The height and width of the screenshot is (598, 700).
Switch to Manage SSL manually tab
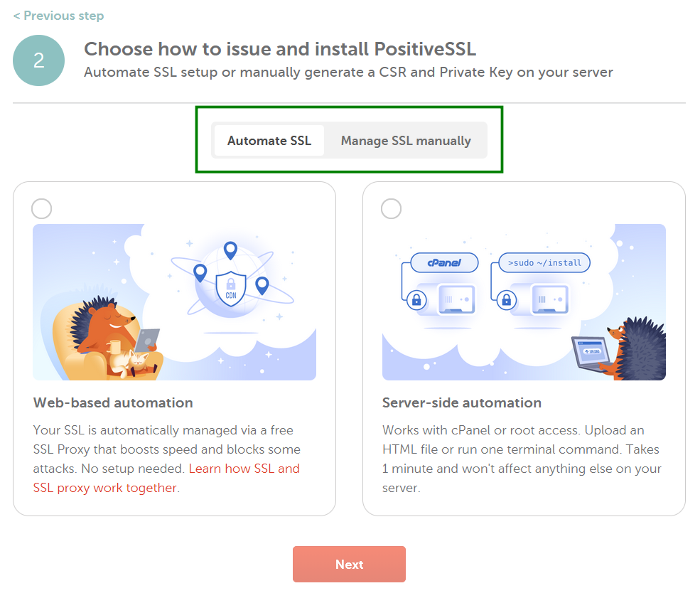406,141
